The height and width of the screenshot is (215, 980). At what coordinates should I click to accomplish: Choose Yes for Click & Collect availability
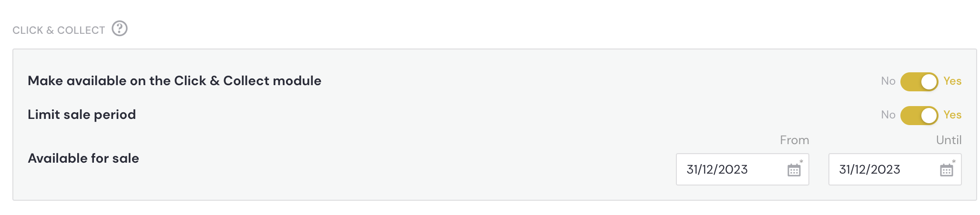coord(952,81)
